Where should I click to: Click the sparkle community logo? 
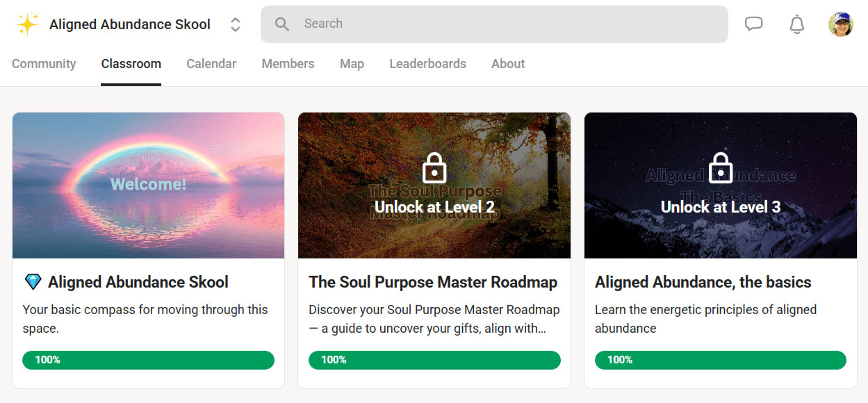tap(27, 24)
